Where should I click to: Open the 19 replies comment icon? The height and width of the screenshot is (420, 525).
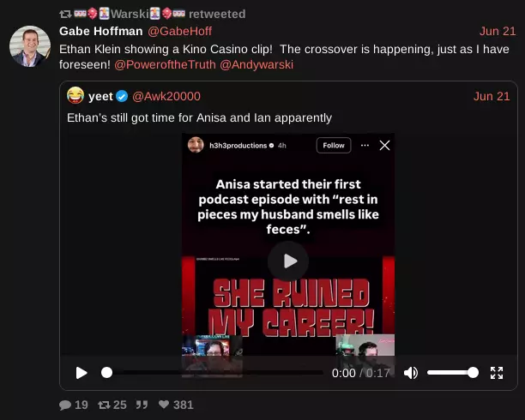(x=65, y=405)
